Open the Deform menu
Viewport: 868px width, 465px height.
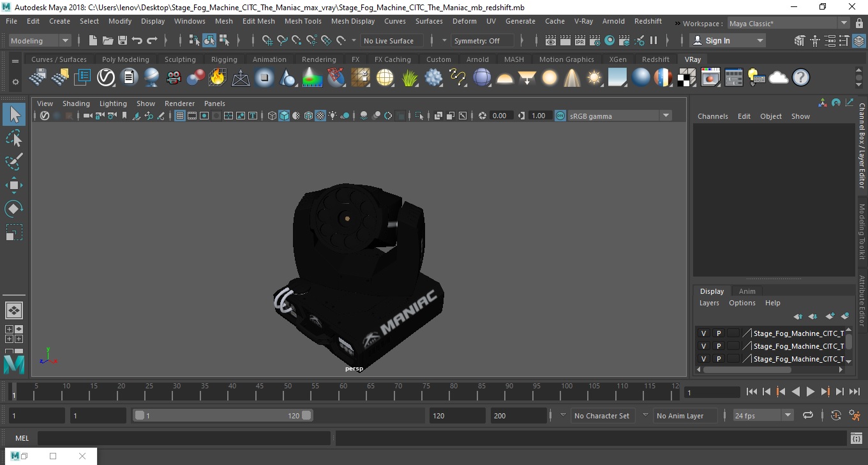pyautogui.click(x=464, y=21)
